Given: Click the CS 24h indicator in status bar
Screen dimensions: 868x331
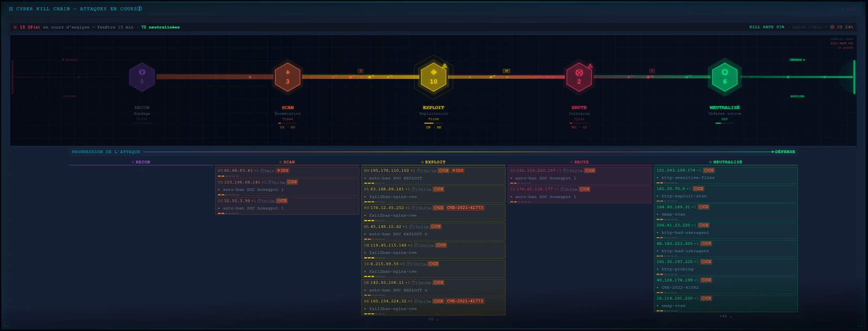Looking at the screenshot, I should tap(841, 27).
